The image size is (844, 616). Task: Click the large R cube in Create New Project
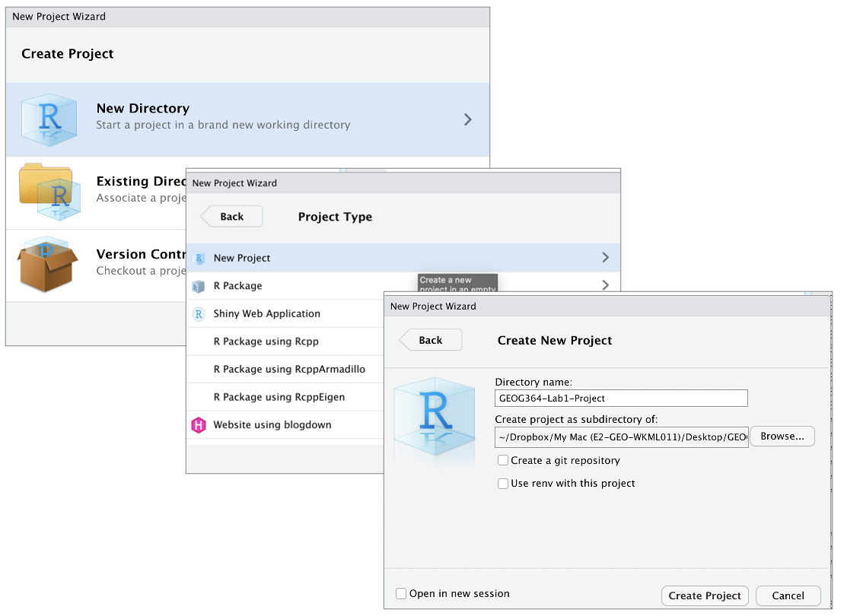435,416
